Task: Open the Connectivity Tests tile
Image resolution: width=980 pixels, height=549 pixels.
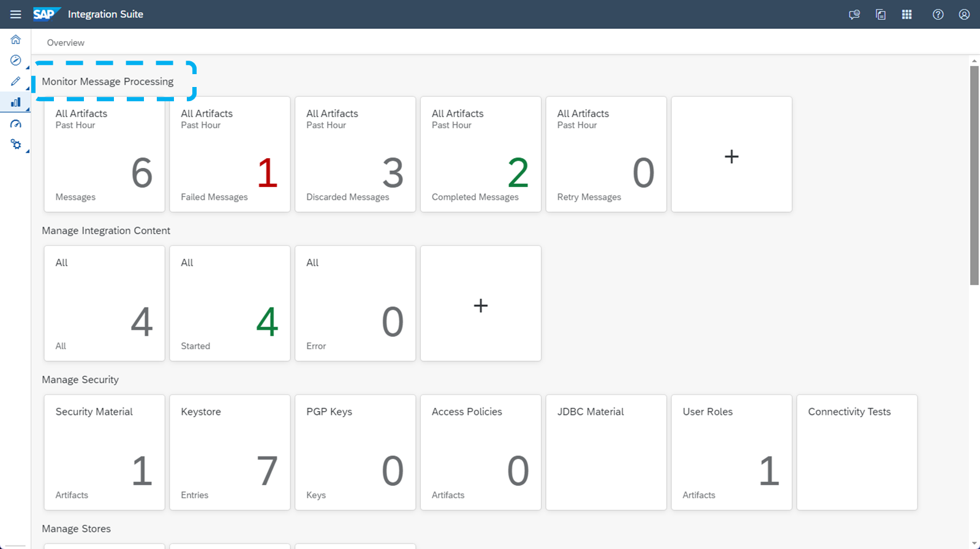Action: (857, 452)
